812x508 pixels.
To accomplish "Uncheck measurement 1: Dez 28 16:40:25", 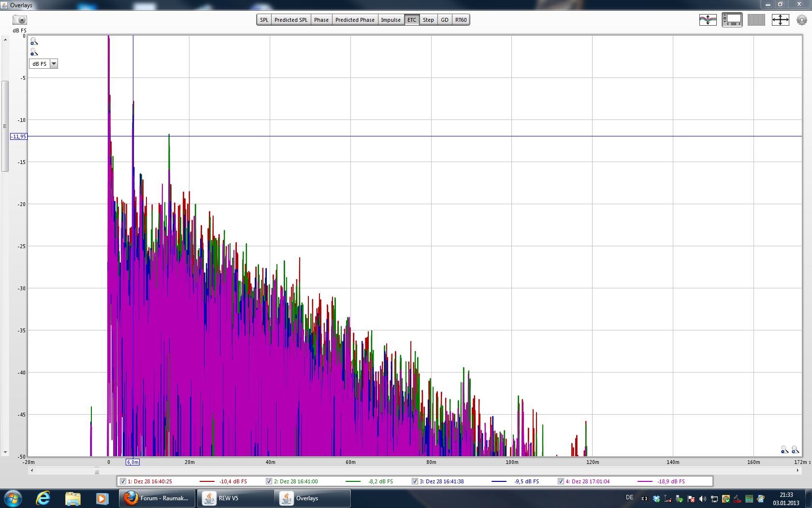I will [123, 481].
